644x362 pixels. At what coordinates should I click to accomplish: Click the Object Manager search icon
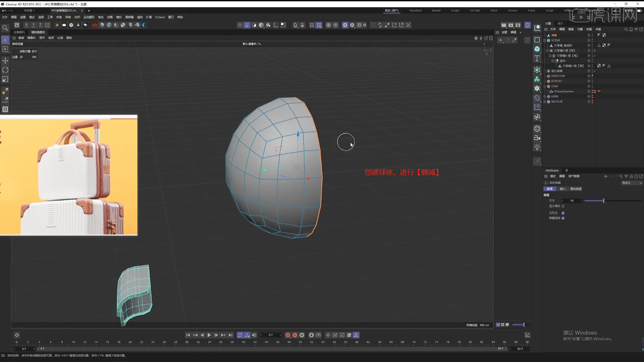626,29
